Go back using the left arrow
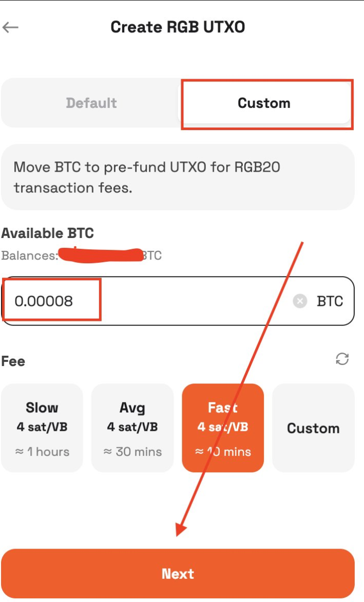 click(10, 27)
